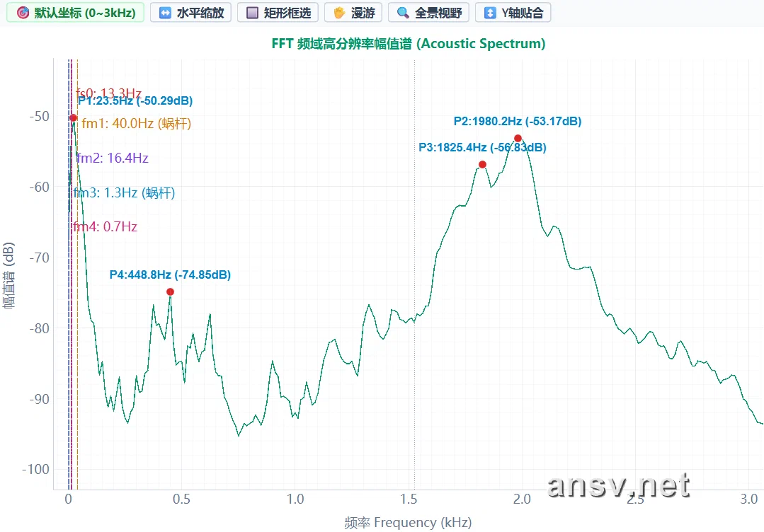This screenshot has height=532, width=764.
Task: Click the fm2: 16.4Hz annotation
Action: (113, 158)
